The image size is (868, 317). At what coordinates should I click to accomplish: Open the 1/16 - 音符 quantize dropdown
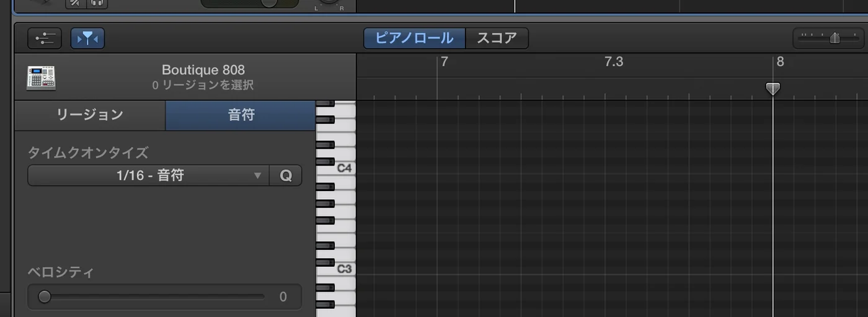(149, 176)
